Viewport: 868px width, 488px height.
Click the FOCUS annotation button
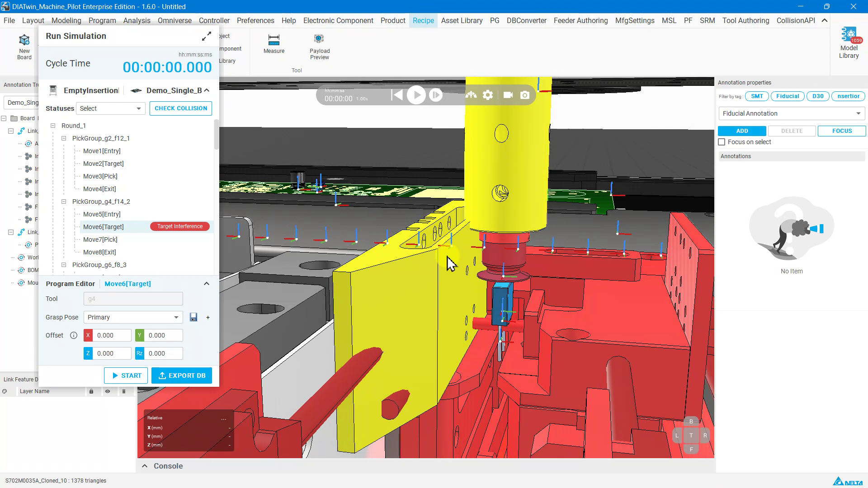point(842,131)
